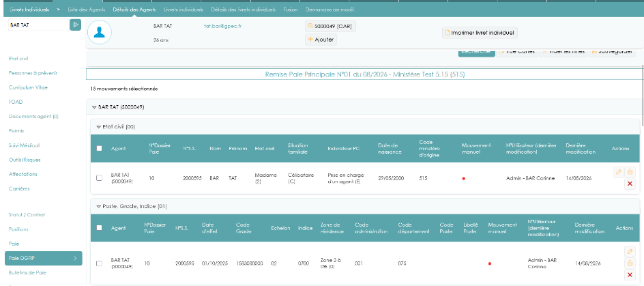
Task: Open Positions in sidebar
Action: pos(18,229)
